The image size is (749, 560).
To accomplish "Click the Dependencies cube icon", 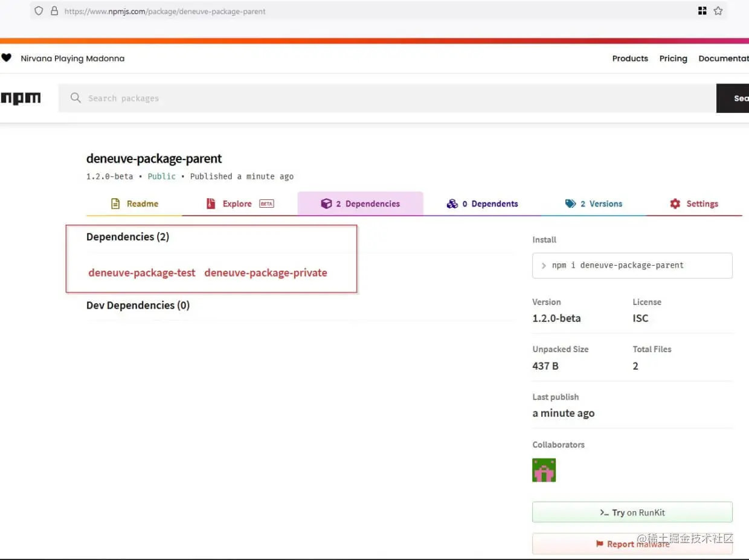I will click(x=327, y=204).
